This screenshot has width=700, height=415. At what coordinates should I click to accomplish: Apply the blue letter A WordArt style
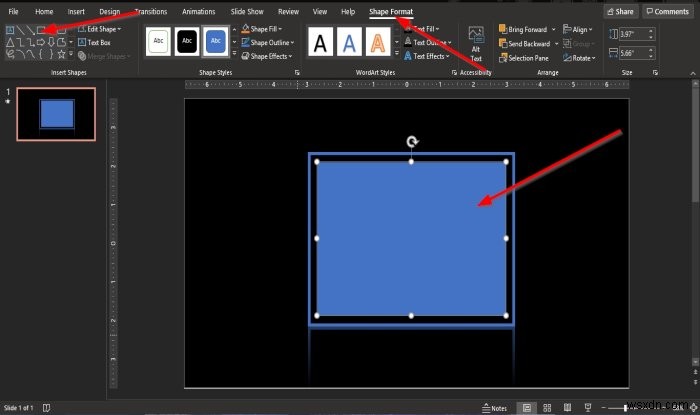pyautogui.click(x=349, y=42)
